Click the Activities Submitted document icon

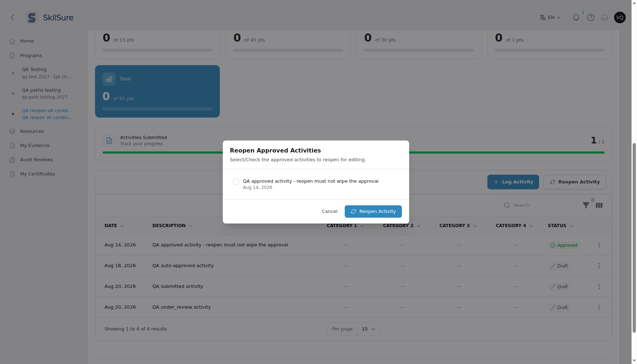(x=109, y=141)
